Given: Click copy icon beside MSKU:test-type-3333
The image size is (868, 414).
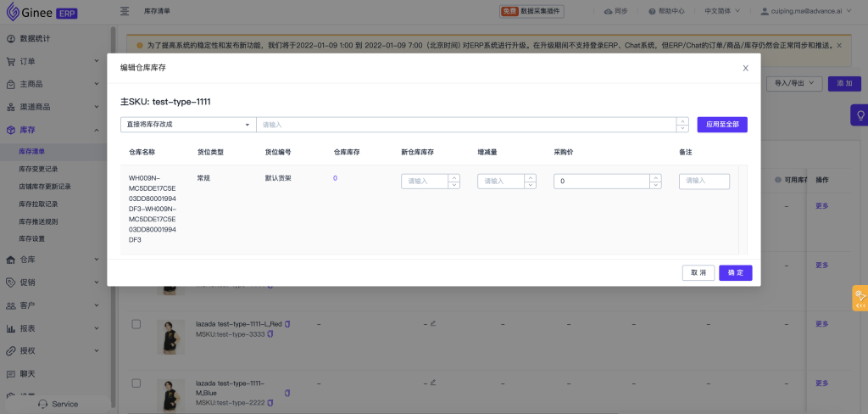Looking at the screenshot, I should pyautogui.click(x=270, y=334).
